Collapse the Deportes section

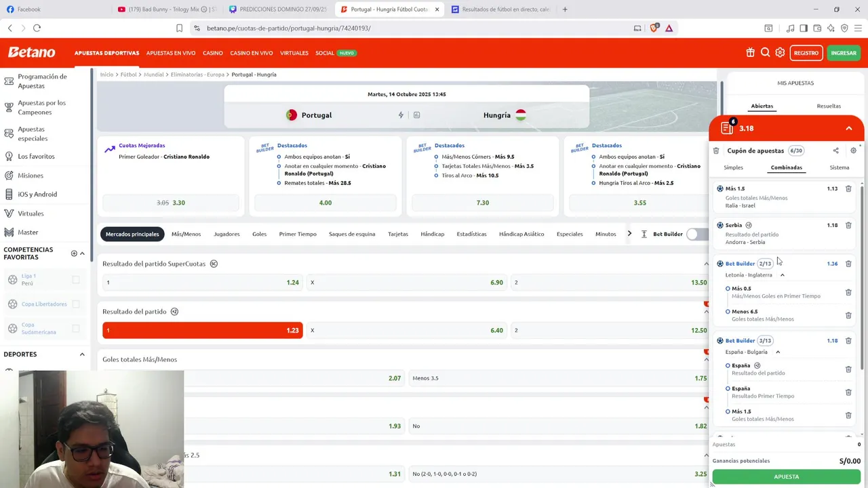point(82,354)
